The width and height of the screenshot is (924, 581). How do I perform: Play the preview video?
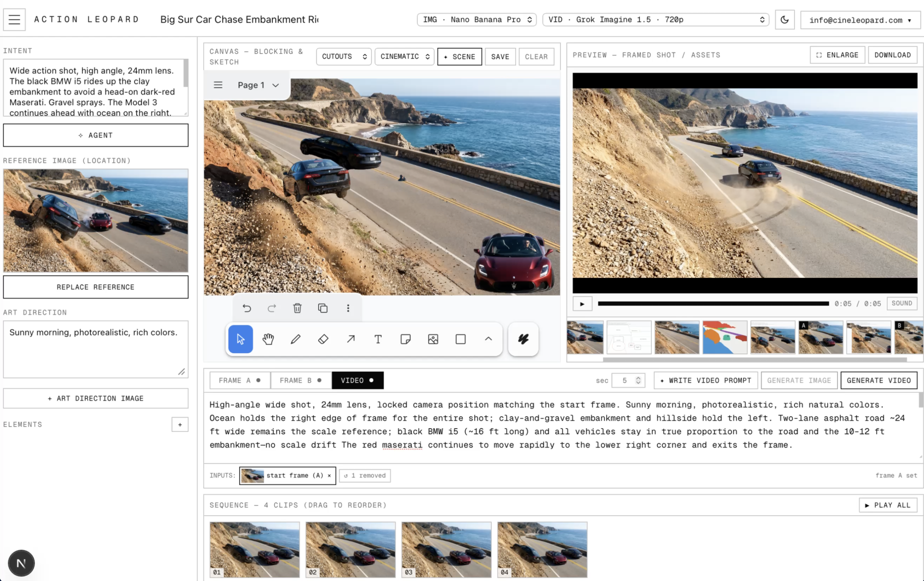pos(583,304)
